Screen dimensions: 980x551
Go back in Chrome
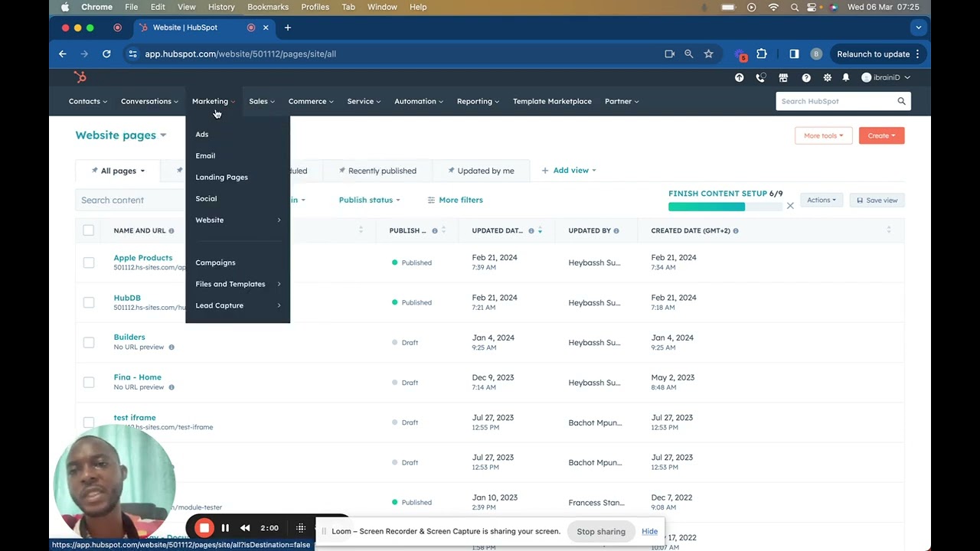(63, 54)
